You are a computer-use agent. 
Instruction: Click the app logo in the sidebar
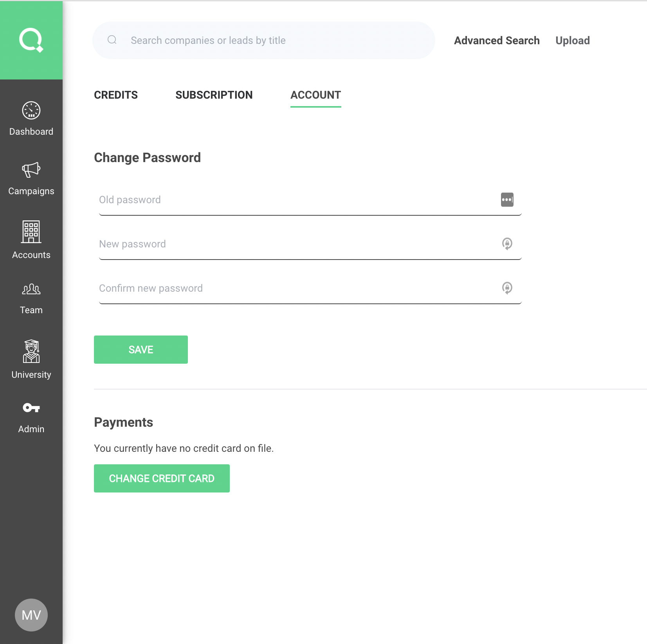tap(31, 40)
